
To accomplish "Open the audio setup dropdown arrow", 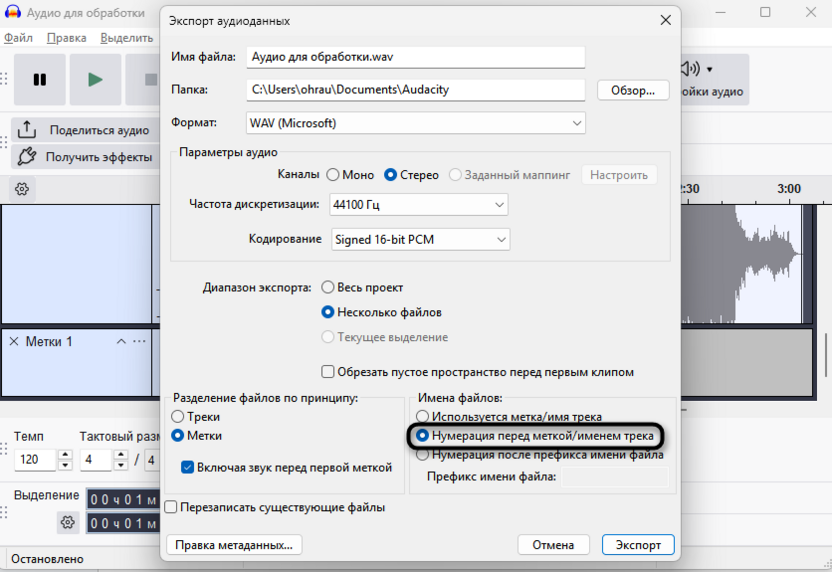I will (x=709, y=70).
